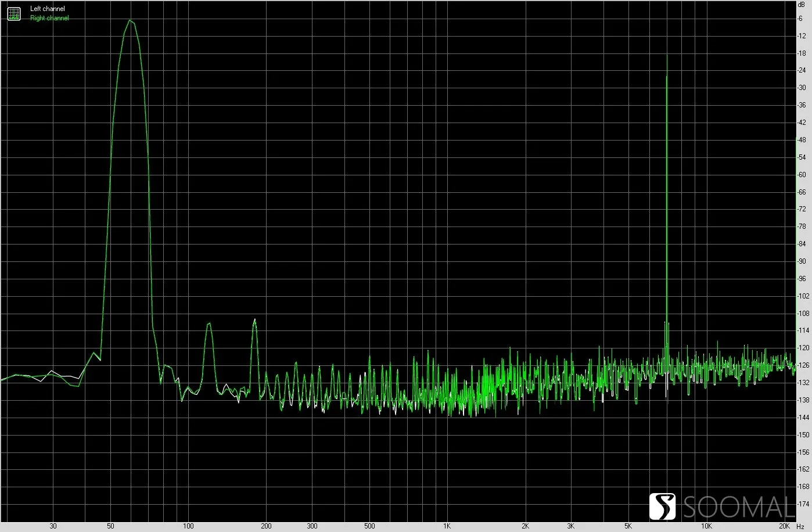Click the '500' frequency axis label

369,527
